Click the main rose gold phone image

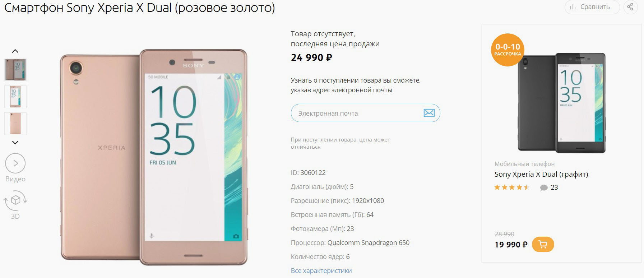pyautogui.click(x=154, y=157)
